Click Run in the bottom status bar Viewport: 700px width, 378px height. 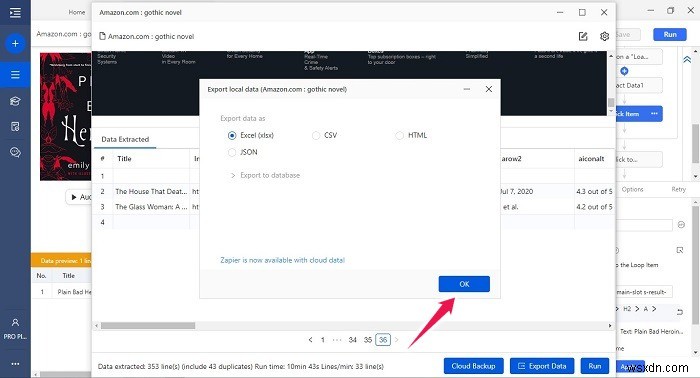coord(595,366)
